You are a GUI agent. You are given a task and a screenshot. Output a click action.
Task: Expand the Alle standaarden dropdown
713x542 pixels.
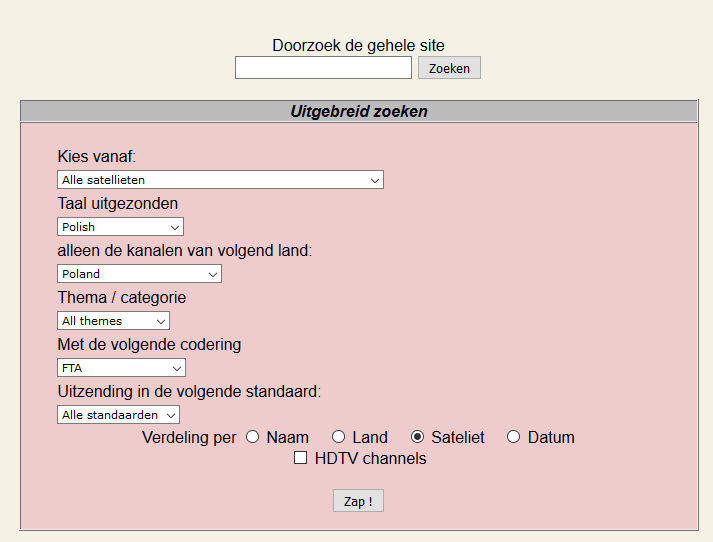click(x=118, y=415)
